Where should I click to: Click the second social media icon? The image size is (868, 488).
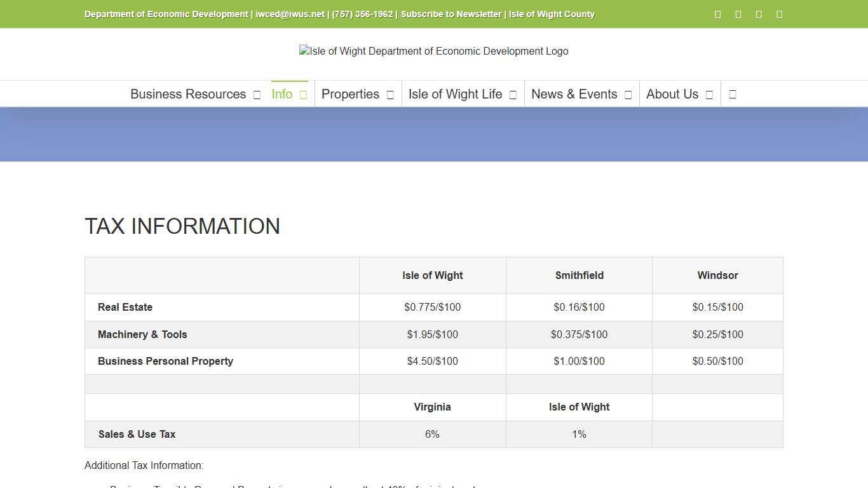[738, 14]
